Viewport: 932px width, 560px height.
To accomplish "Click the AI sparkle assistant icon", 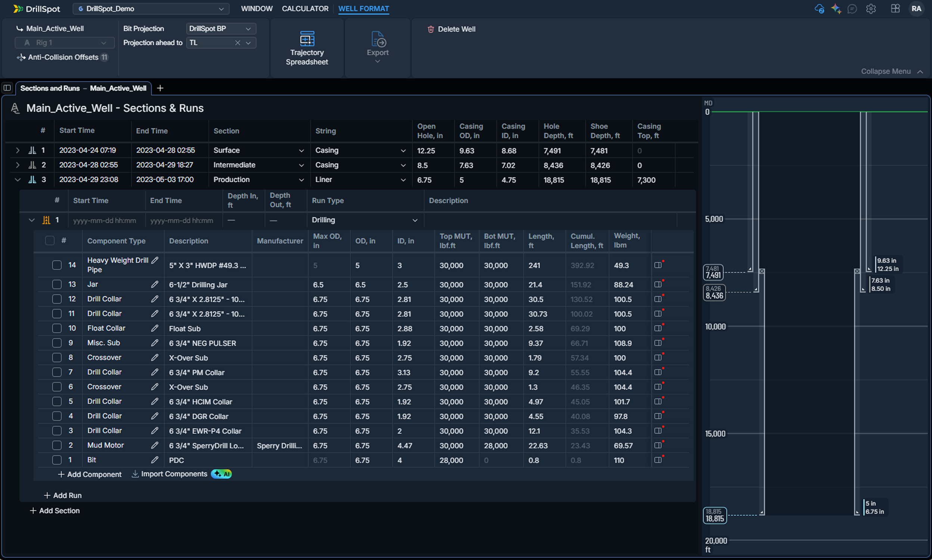I will [x=836, y=9].
